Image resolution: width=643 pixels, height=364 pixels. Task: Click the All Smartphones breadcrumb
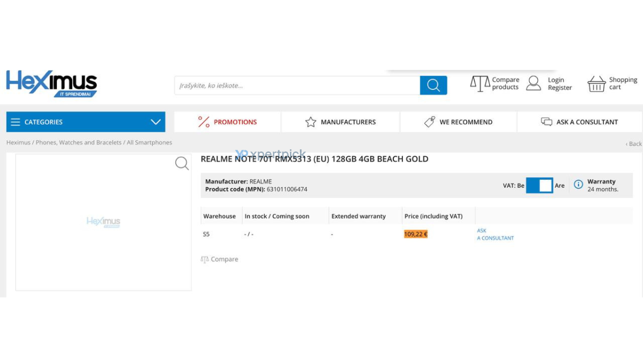149,142
